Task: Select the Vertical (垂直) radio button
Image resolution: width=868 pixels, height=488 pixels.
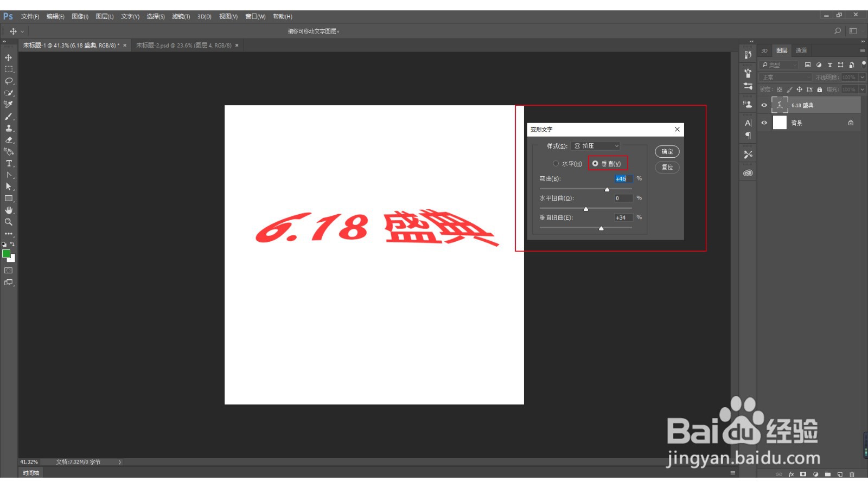Action: pyautogui.click(x=595, y=164)
